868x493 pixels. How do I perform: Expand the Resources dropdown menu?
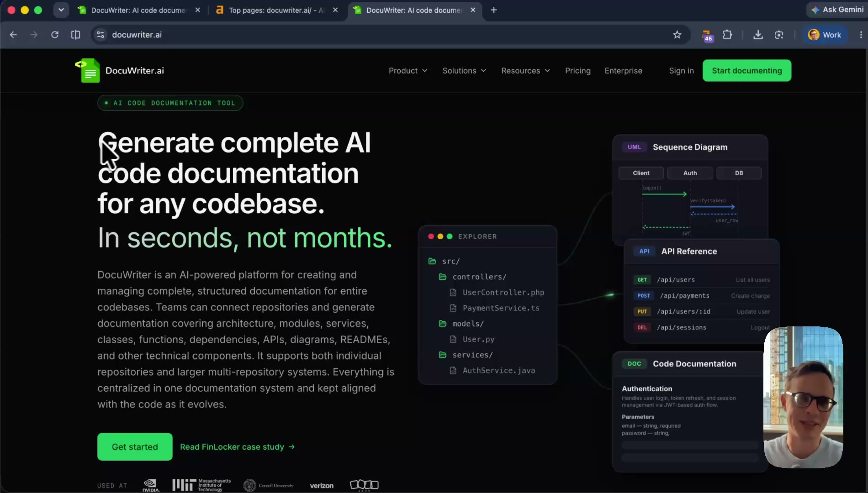(x=525, y=71)
